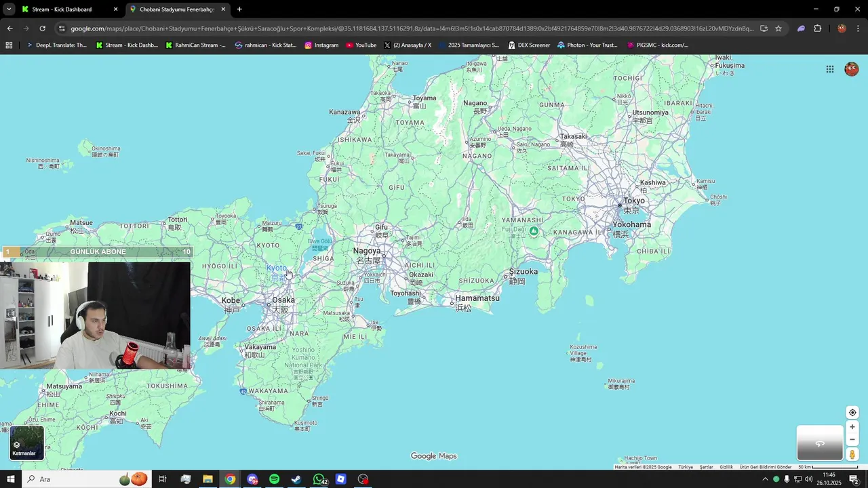
Task: Show hidden system tray icons
Action: (765, 479)
